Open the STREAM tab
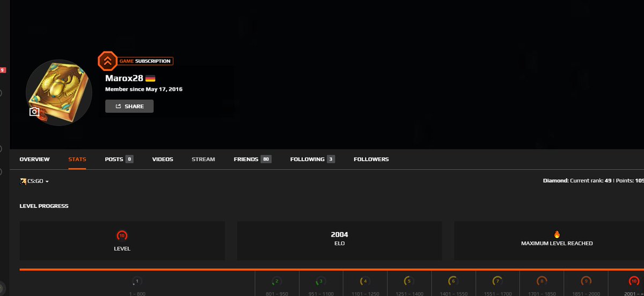Image resolution: width=644 pixels, height=296 pixels. [203, 159]
